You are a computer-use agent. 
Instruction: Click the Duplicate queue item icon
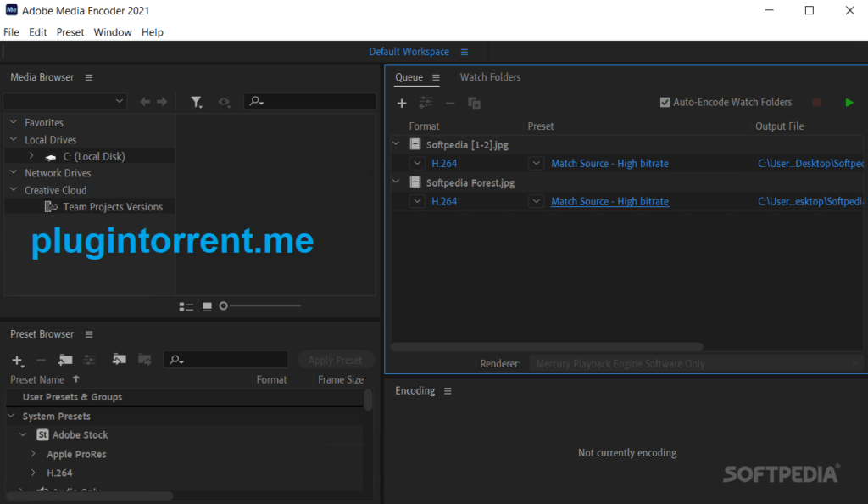click(475, 103)
